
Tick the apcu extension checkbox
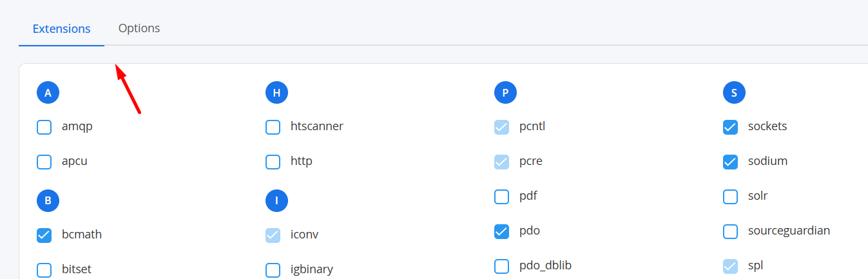click(44, 162)
